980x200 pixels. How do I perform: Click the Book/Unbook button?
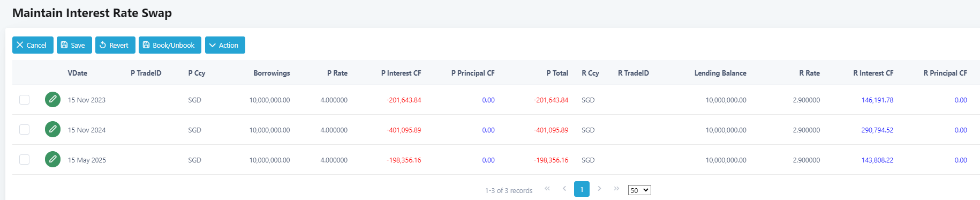pos(170,45)
